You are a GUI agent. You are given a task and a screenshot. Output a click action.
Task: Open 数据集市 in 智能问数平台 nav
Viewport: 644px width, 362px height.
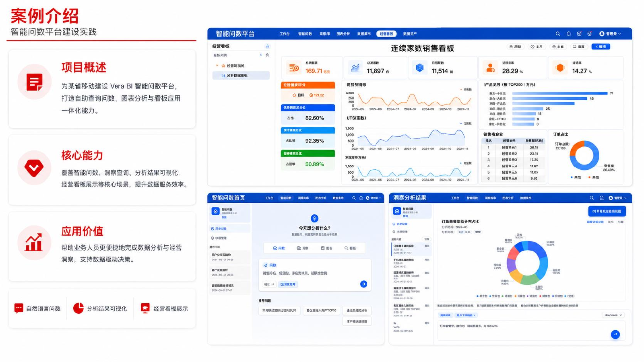[x=364, y=34]
